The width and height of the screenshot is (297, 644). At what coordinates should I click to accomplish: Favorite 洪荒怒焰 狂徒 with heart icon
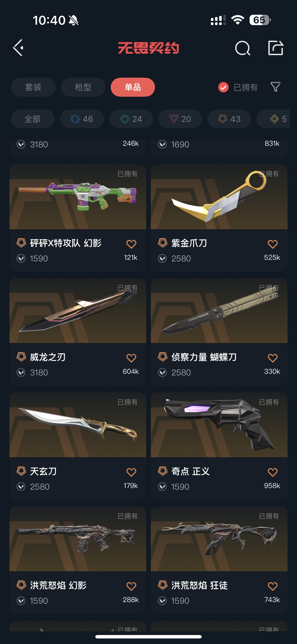pos(273,586)
